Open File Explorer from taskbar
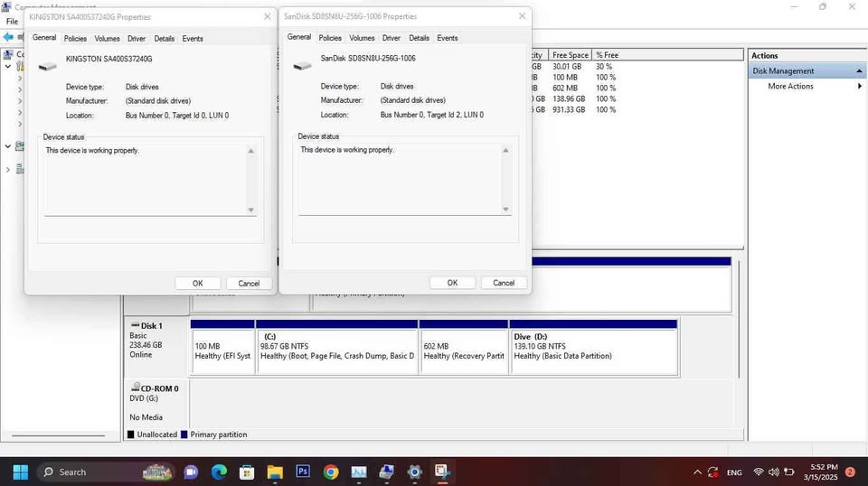The image size is (868, 486). [275, 472]
